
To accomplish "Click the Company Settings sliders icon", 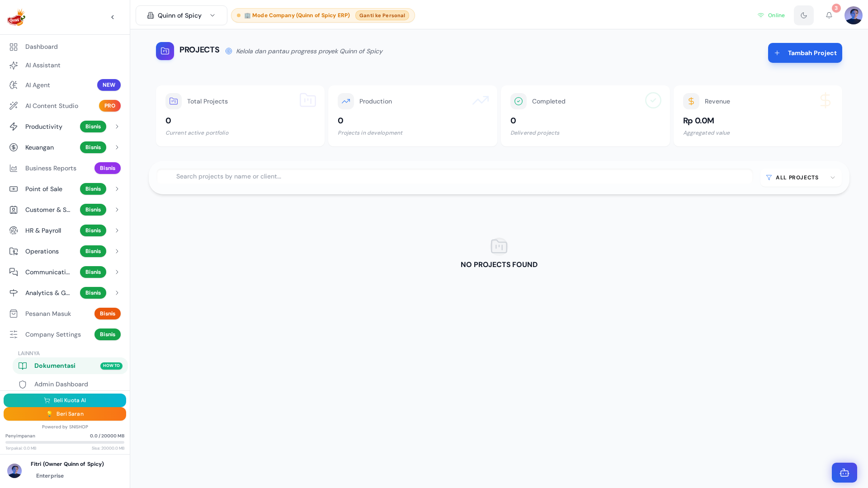I will [x=14, y=334].
